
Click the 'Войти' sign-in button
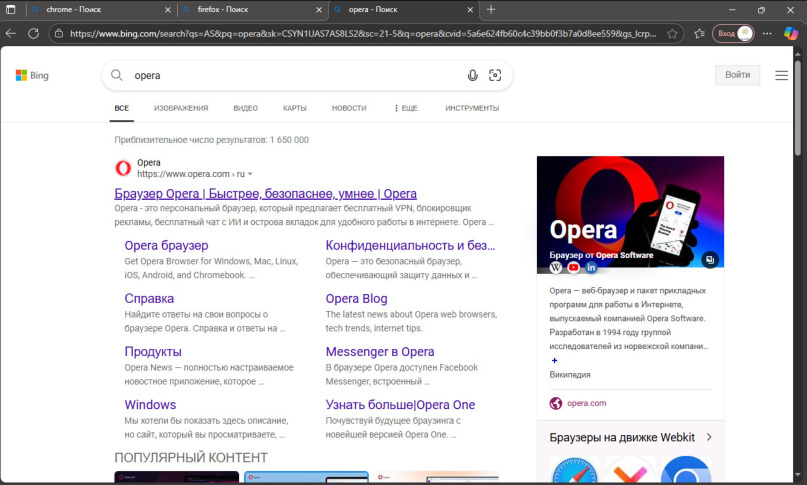[x=737, y=75]
